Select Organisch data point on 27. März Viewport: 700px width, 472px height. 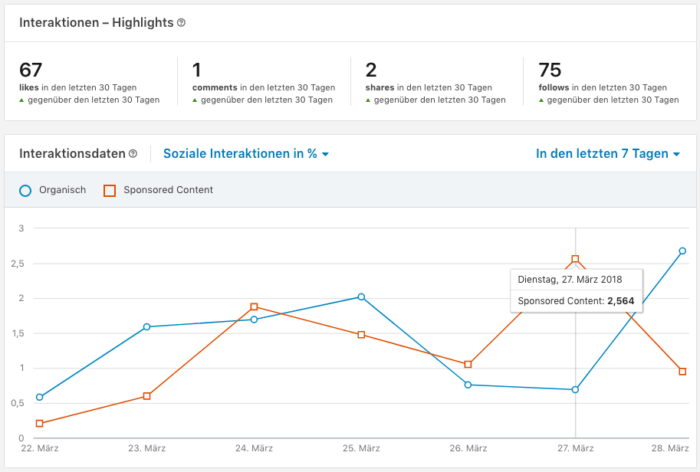coord(575,390)
